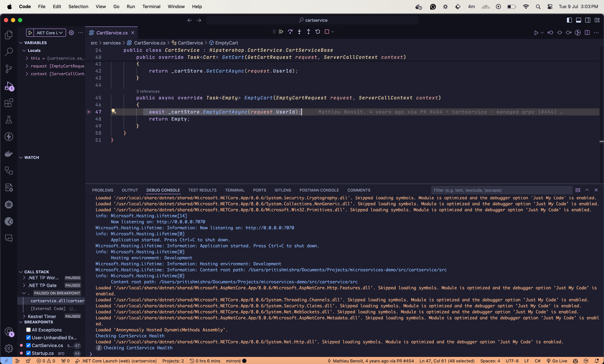Open the Terminal menu in the menu bar
Image resolution: width=604 pixels, height=364 pixels.
(151, 7)
